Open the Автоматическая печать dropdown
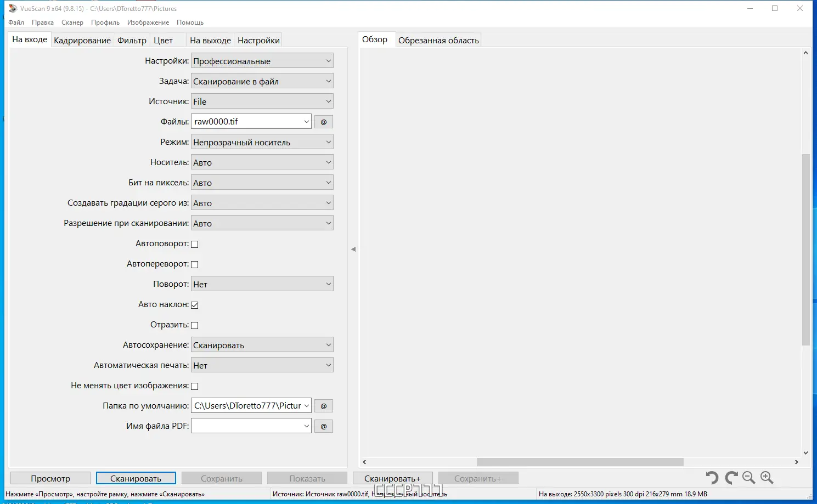The image size is (817, 504). pyautogui.click(x=262, y=365)
